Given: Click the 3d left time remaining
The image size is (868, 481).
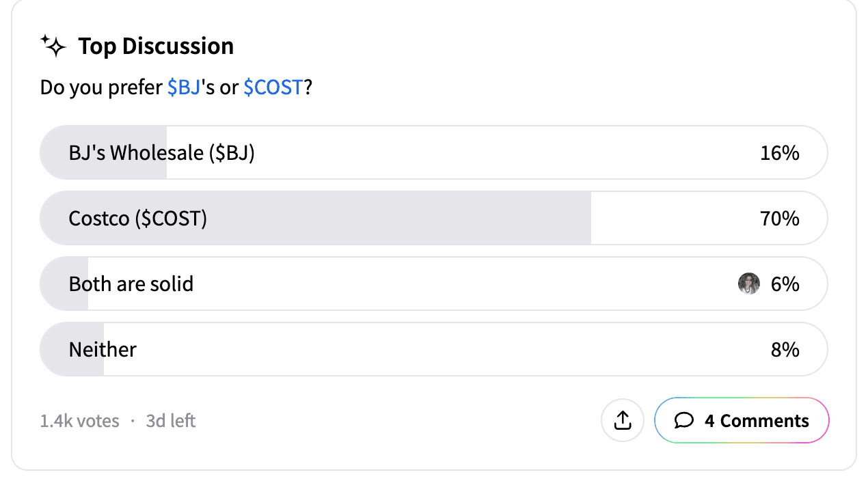Looking at the screenshot, I should click(171, 421).
